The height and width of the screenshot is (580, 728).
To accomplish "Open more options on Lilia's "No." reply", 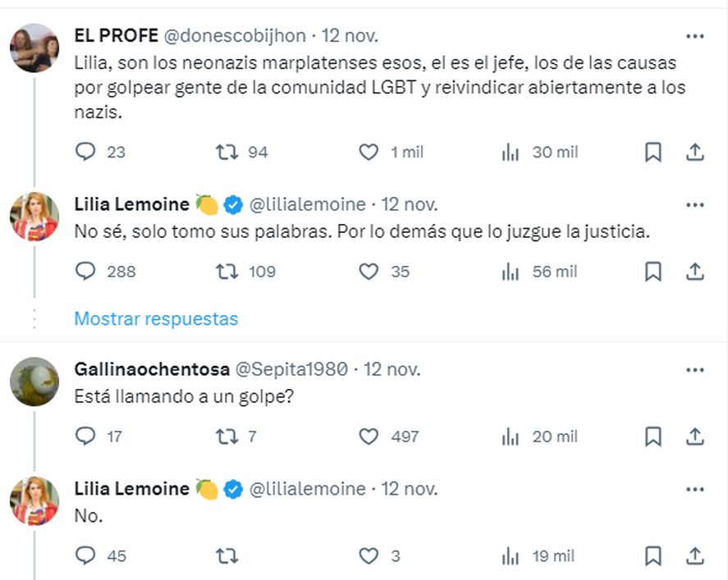I will coord(695,488).
